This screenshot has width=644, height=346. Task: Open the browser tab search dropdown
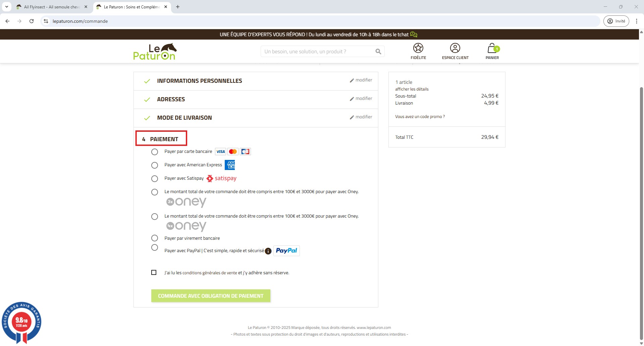tap(7, 7)
